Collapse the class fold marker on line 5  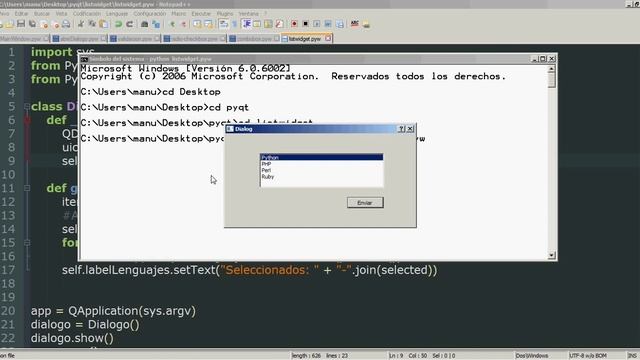pos(27,107)
